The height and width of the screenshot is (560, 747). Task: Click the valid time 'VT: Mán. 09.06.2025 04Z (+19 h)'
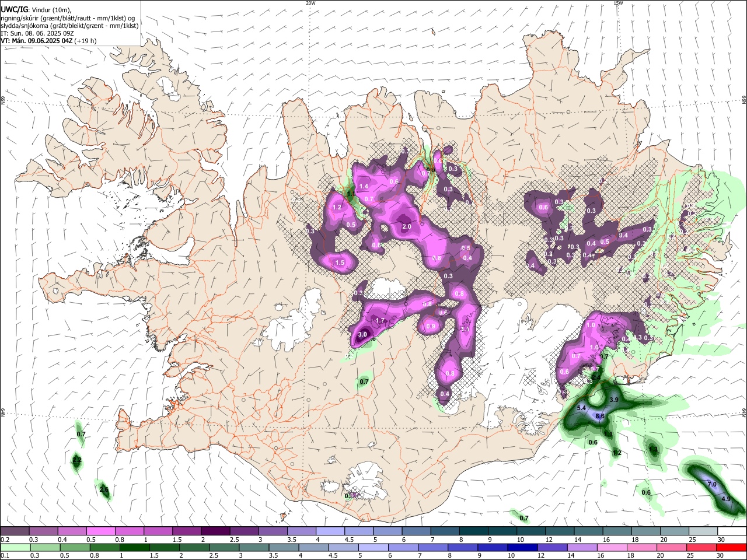coord(49,41)
